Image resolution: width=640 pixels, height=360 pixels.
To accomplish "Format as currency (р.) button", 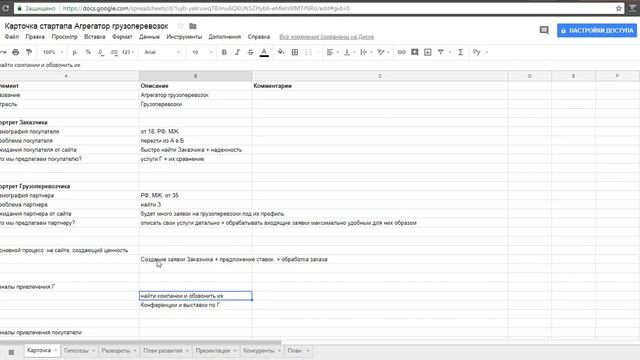I will pyautogui.click(x=75, y=52).
